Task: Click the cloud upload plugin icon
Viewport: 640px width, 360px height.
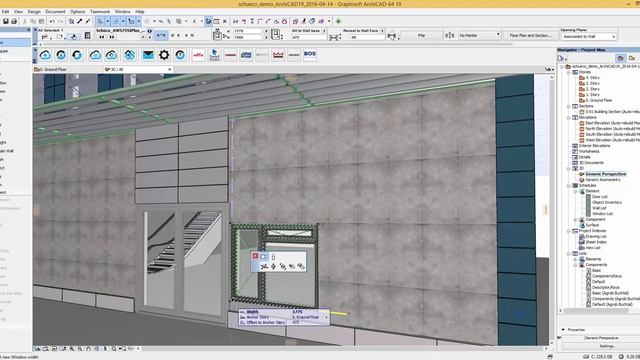Action: (45, 55)
